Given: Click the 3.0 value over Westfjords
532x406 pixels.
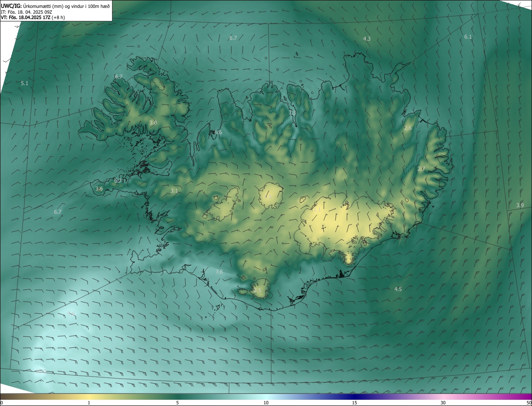Looking at the screenshot, I should pyautogui.click(x=153, y=123).
